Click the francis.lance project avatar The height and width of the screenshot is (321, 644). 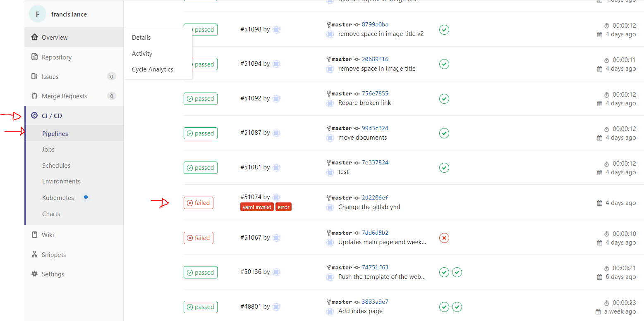tap(38, 14)
